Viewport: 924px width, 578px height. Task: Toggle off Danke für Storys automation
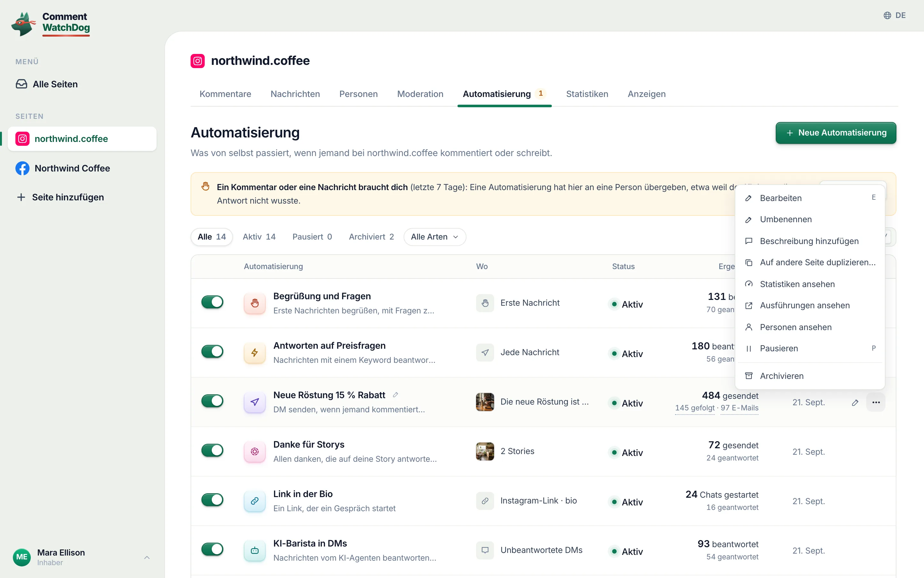(x=212, y=450)
